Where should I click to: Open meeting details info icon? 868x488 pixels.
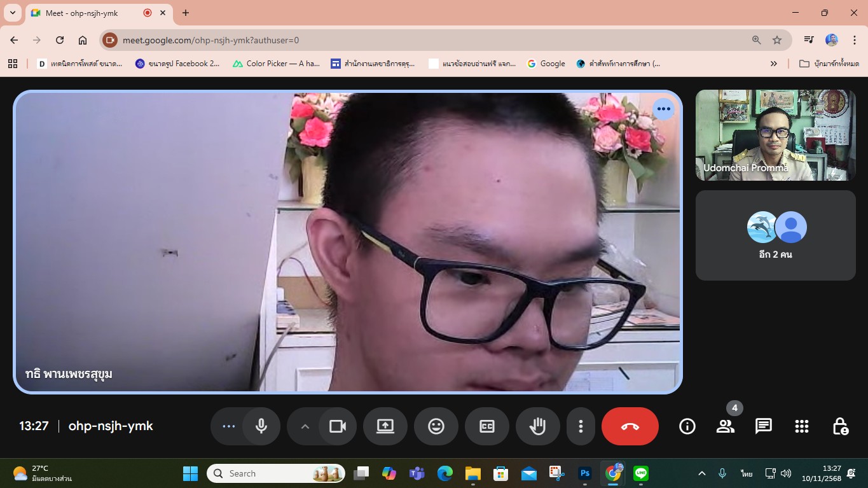click(687, 426)
